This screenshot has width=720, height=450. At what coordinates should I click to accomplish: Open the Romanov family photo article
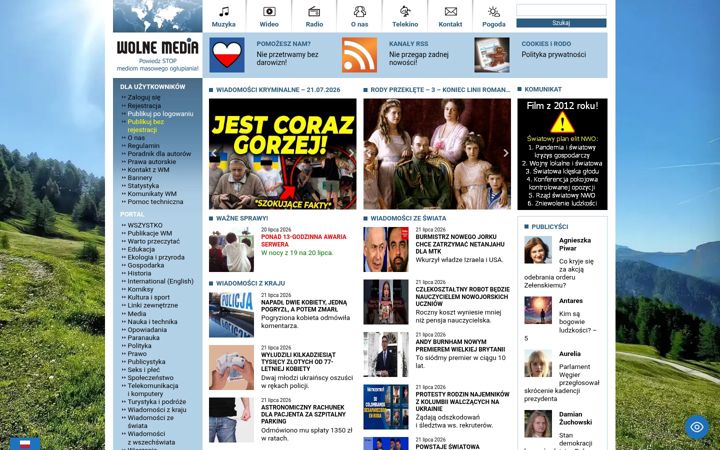pos(437,154)
